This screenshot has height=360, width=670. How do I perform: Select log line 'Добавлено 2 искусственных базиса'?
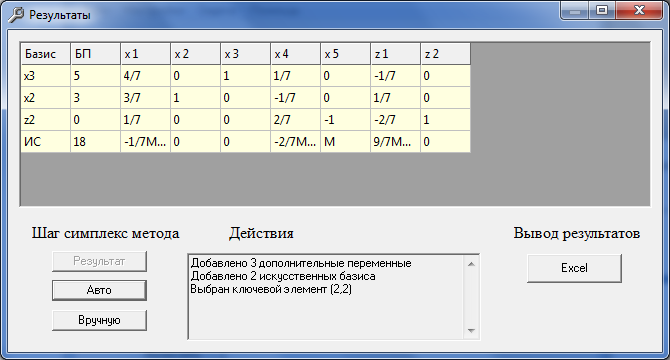283,276
